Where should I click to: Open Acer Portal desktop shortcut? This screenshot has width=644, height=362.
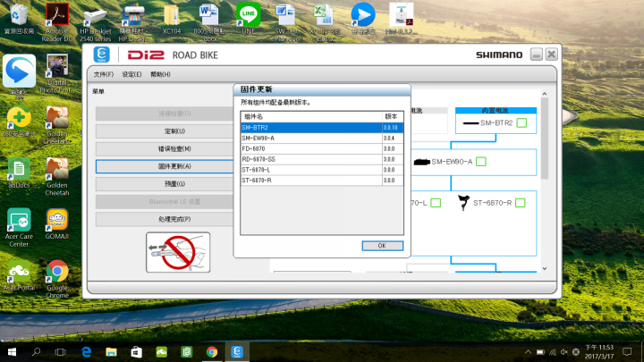click(19, 275)
